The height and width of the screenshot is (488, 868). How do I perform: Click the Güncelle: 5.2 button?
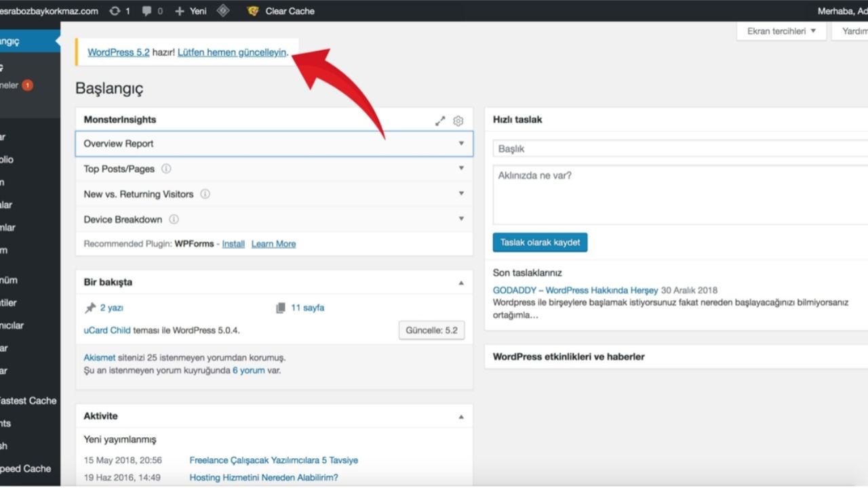coord(431,331)
